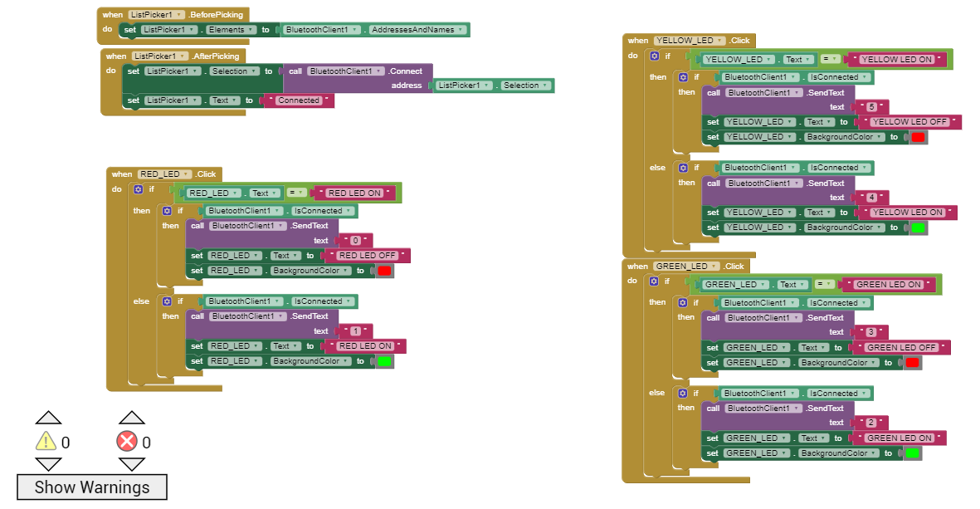Viewport: 980px width, 509px height.
Task: Open Selection dropdown in the set ListPicker1 block
Action: coord(234,71)
